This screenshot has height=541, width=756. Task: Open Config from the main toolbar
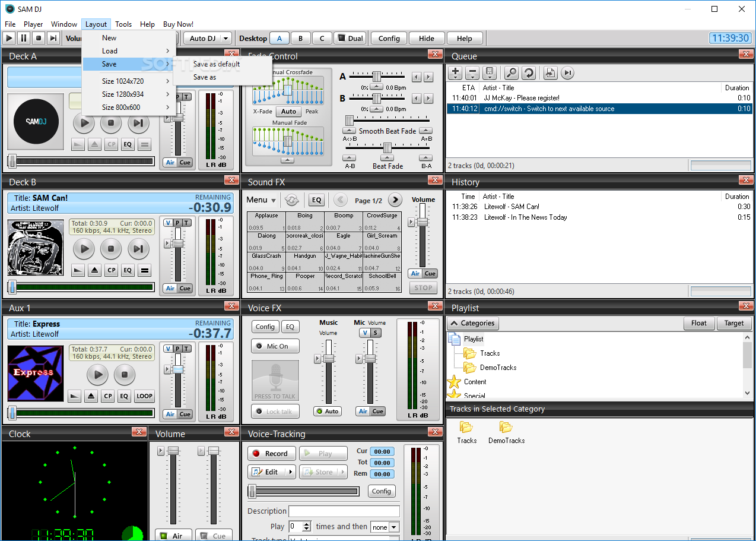pyautogui.click(x=389, y=38)
